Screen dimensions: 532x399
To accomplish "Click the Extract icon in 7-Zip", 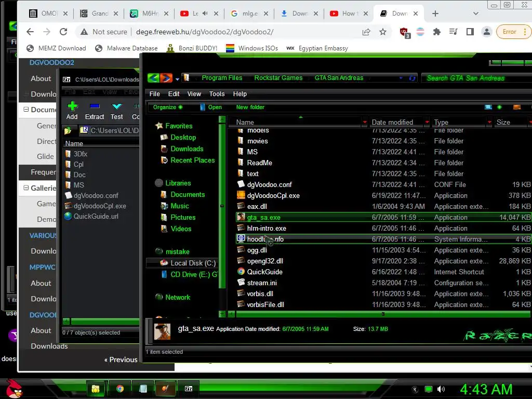I will 95,106.
